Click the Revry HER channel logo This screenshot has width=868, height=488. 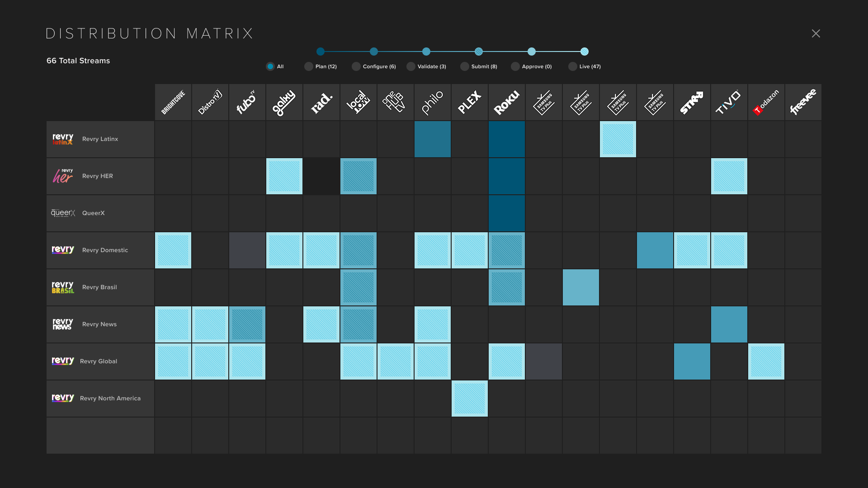click(63, 176)
